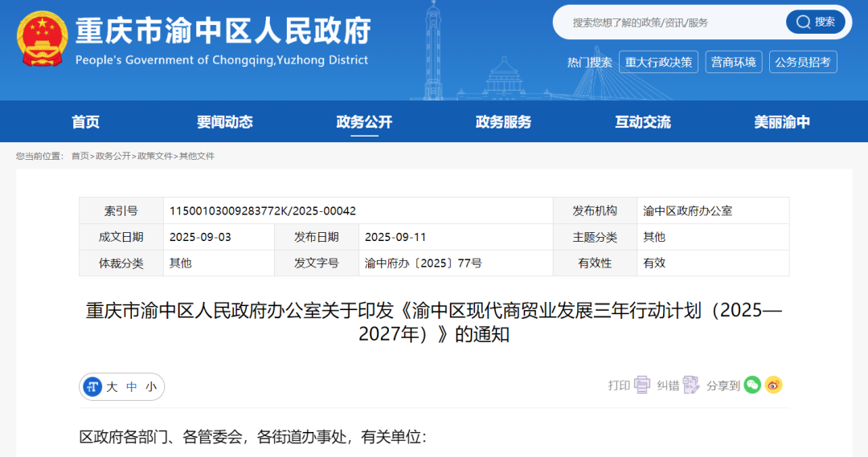Click the salutation line 区政府各部门
Viewport: 868px width, 457px height.
coord(253,437)
